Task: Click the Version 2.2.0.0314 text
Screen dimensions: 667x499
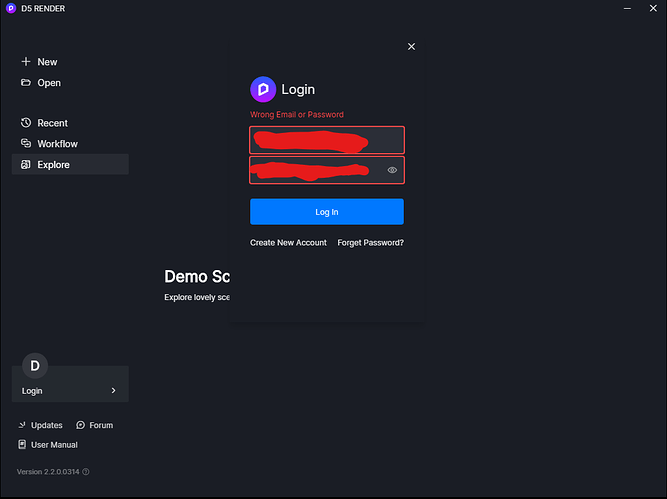Action: click(48, 471)
